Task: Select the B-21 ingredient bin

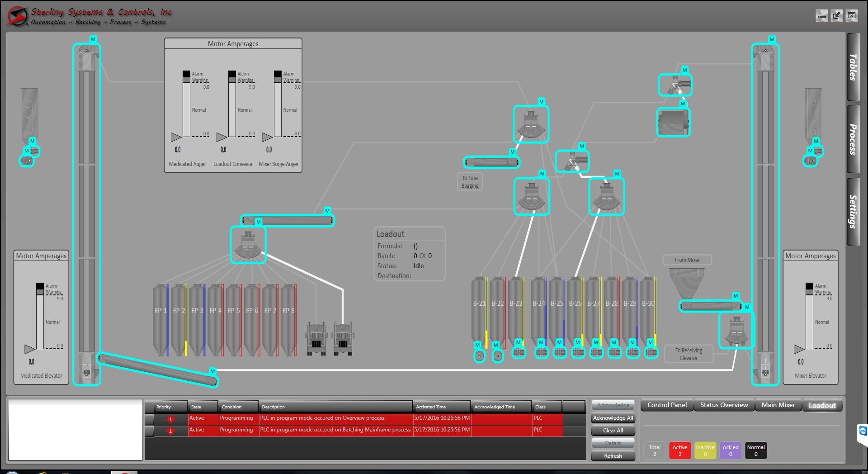Action: pos(479,312)
